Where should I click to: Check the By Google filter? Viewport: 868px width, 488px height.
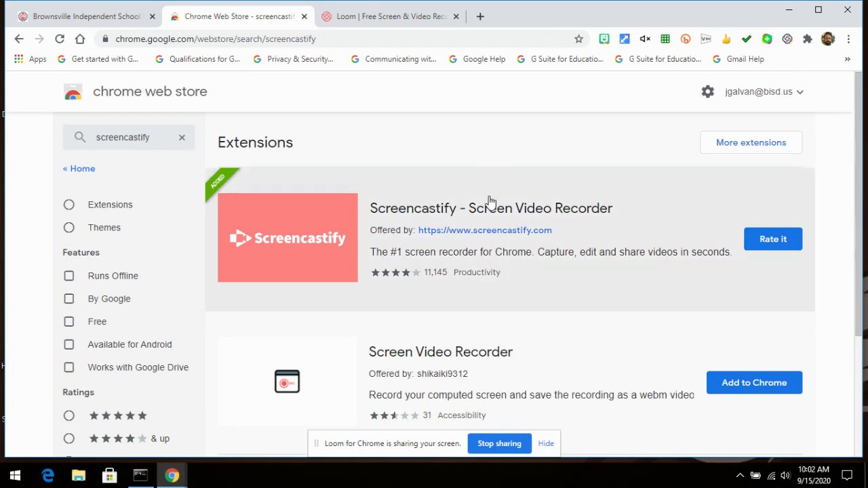point(69,299)
